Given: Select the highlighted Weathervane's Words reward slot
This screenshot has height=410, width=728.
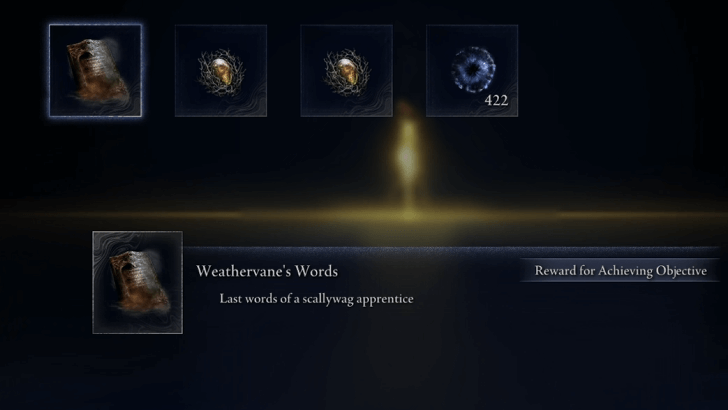Looking at the screenshot, I should pos(95,71).
